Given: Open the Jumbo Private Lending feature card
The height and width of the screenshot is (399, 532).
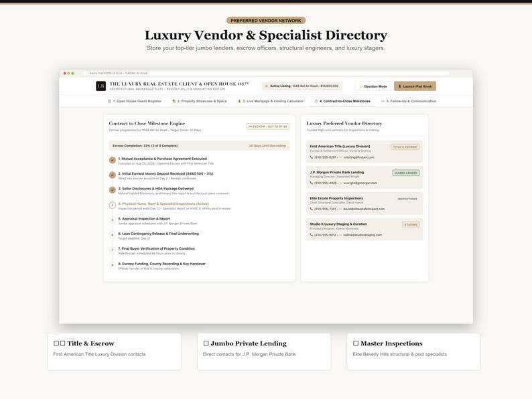Looking at the screenshot, I should tap(264, 351).
